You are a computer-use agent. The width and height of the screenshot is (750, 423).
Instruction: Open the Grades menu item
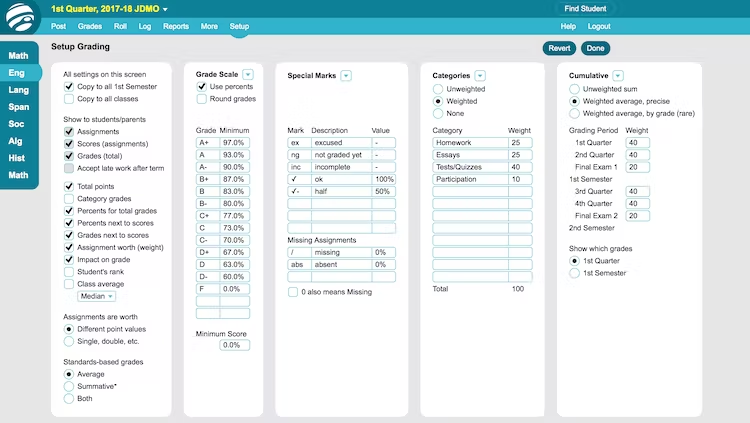[90, 26]
